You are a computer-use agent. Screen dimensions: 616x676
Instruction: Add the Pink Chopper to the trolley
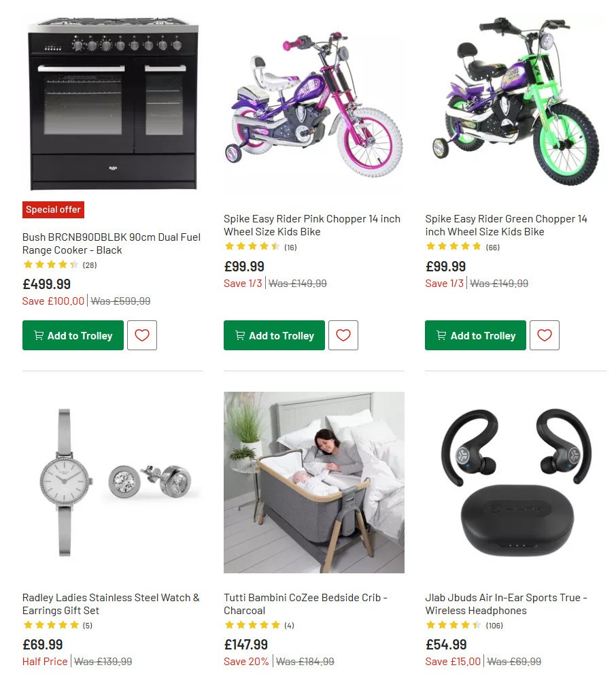click(x=274, y=335)
